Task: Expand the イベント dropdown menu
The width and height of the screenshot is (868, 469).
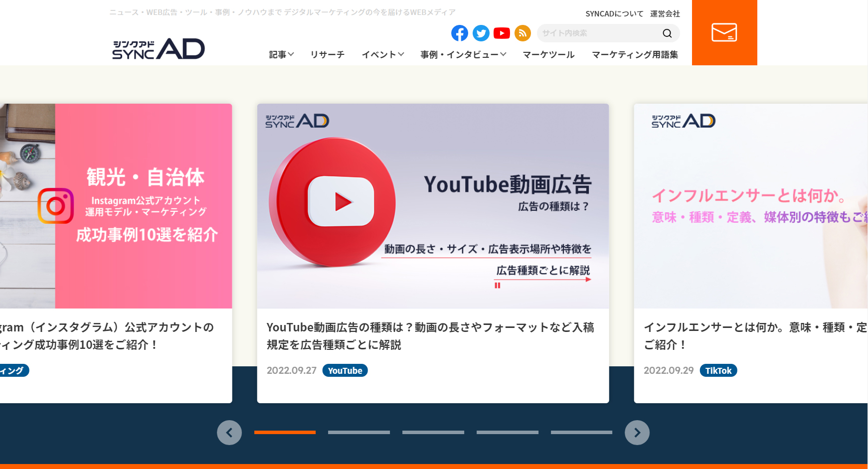Action: [x=382, y=55]
